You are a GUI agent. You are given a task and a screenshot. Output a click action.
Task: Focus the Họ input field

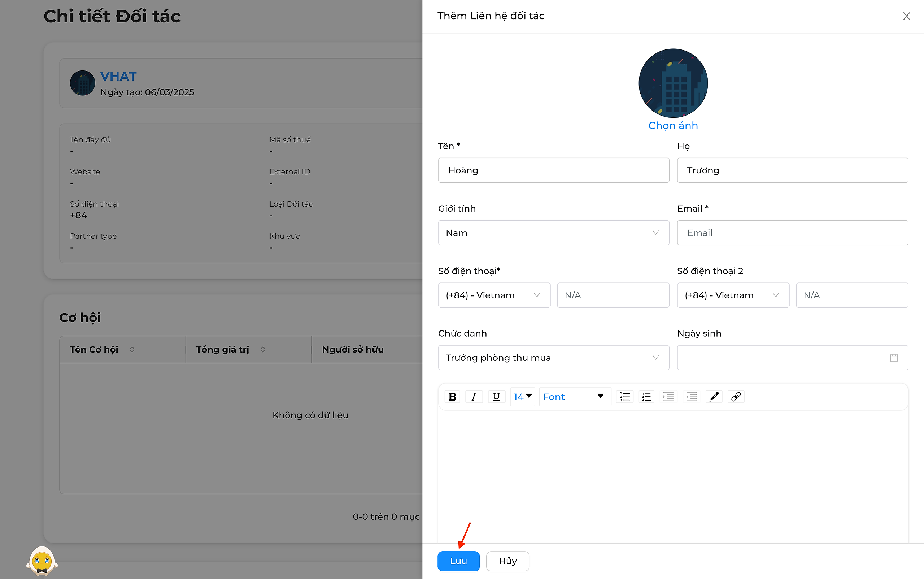coord(792,170)
